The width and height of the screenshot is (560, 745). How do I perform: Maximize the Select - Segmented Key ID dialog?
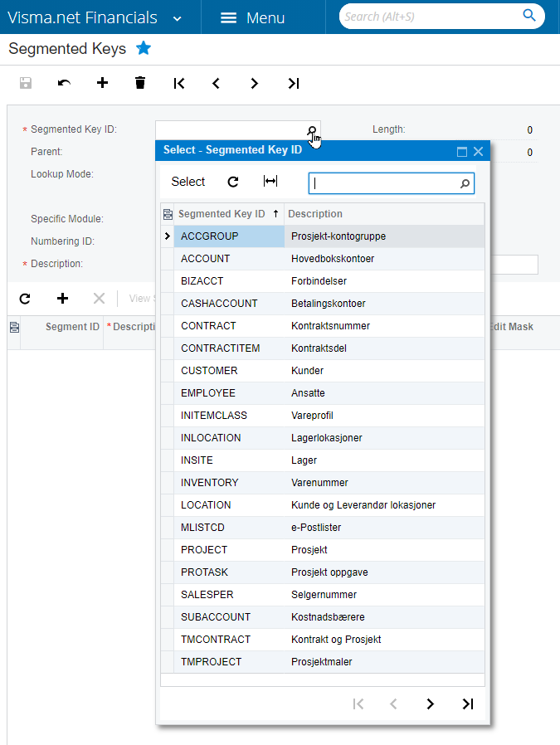[462, 151]
